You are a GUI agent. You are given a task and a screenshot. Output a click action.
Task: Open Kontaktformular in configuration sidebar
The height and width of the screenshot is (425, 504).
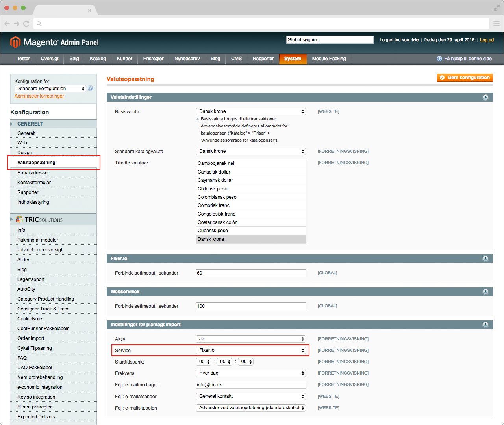click(34, 183)
